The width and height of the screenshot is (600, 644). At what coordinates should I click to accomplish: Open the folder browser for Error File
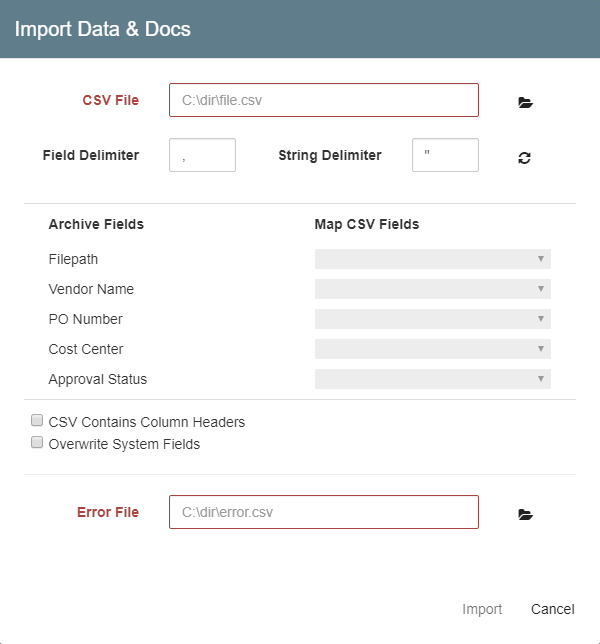coord(525,514)
